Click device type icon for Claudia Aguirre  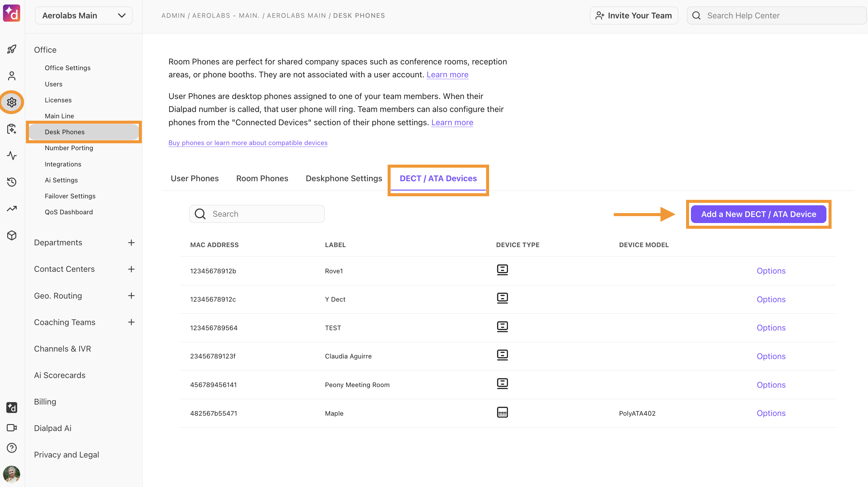502,355
